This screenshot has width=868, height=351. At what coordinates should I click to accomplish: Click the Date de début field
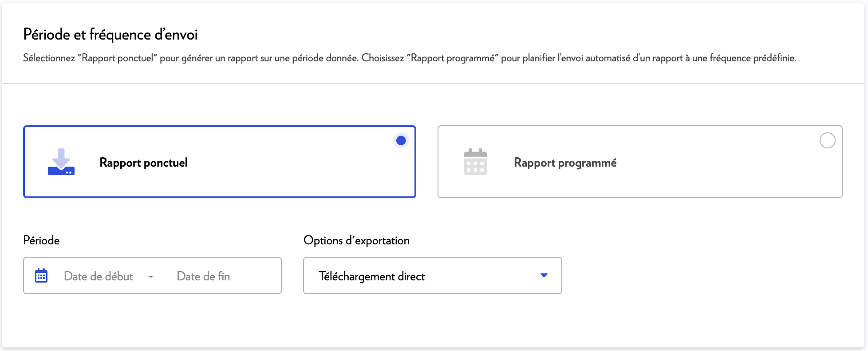point(99,276)
